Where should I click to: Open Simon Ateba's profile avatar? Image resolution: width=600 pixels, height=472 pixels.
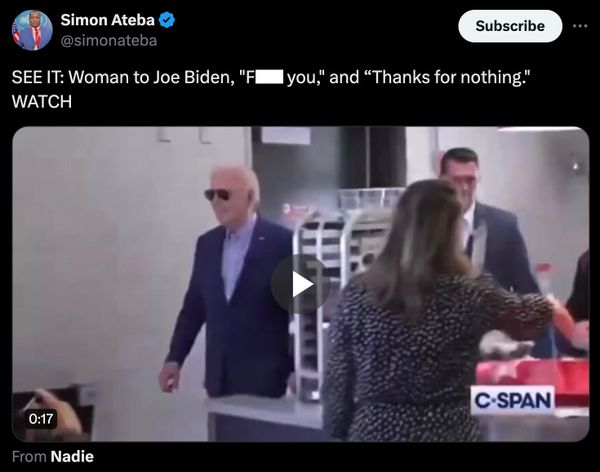point(32,30)
